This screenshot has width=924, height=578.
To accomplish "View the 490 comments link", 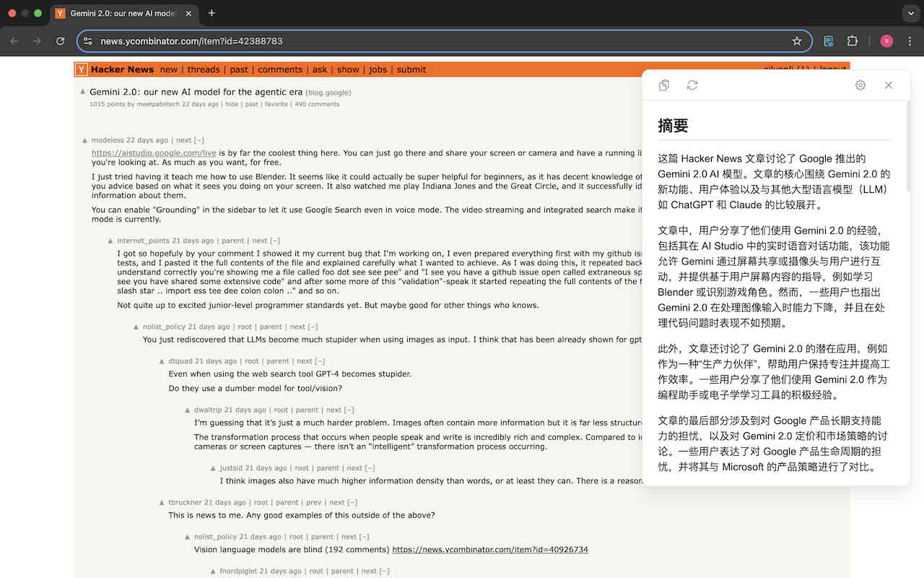I will pyautogui.click(x=318, y=103).
